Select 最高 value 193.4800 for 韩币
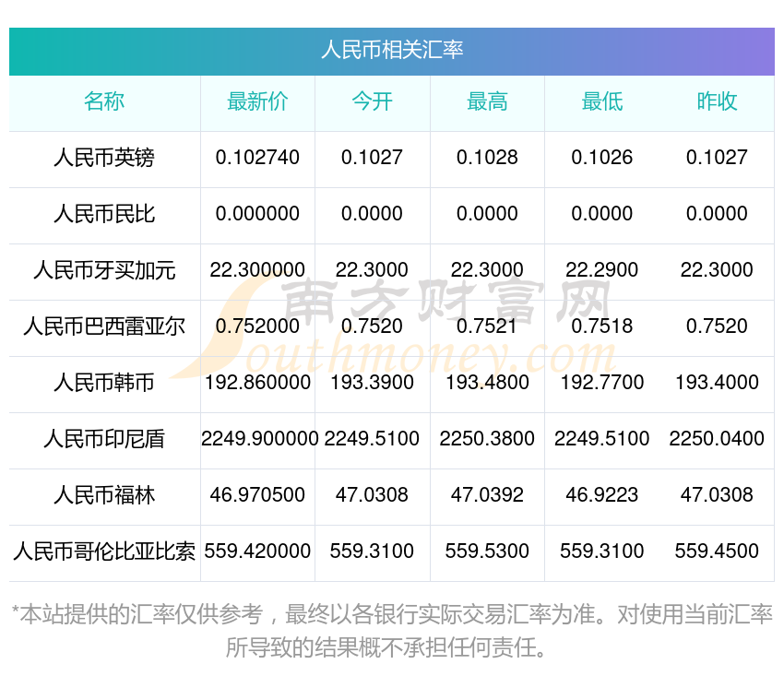The width and height of the screenshot is (784, 676). tap(487, 383)
